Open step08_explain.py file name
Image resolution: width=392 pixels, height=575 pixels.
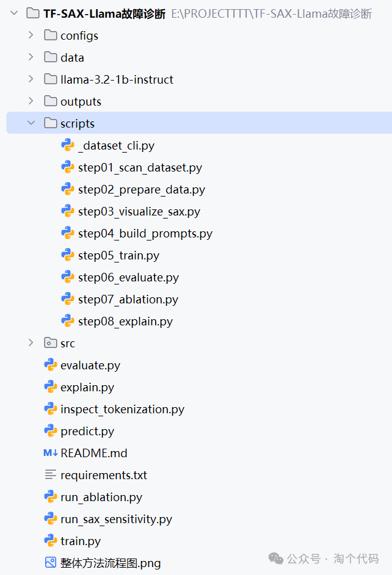125,322
